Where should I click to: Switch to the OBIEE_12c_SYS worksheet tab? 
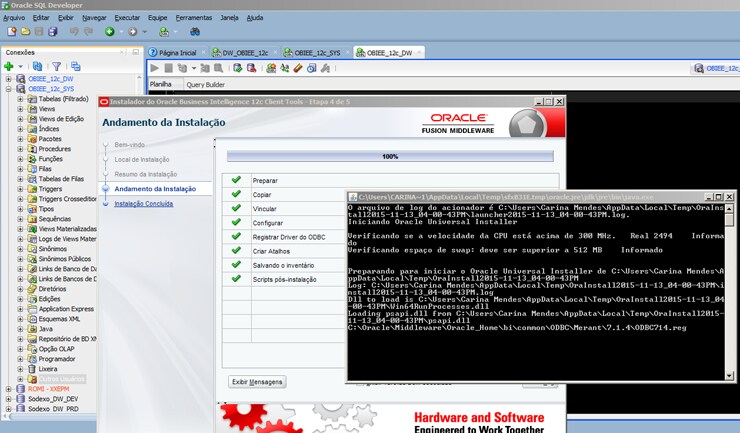317,52
